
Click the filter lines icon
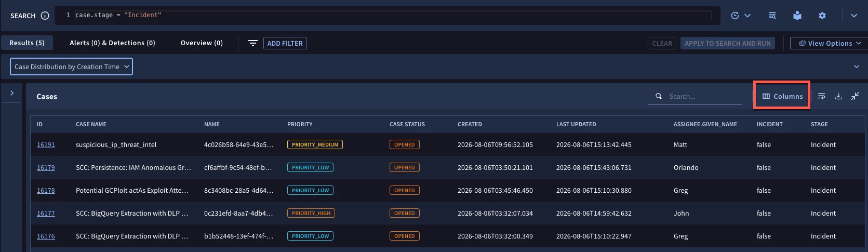click(x=253, y=43)
